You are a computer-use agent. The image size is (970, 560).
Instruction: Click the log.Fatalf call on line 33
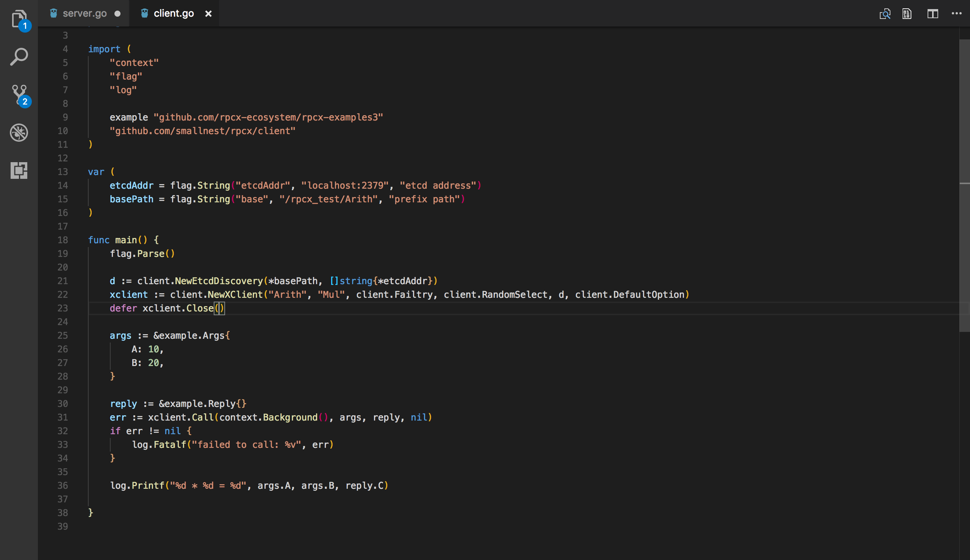159,445
